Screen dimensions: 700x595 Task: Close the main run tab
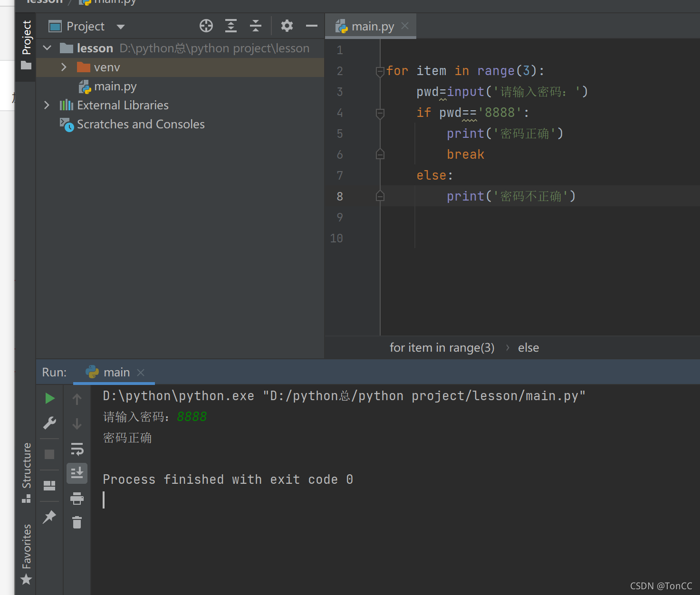pos(141,373)
